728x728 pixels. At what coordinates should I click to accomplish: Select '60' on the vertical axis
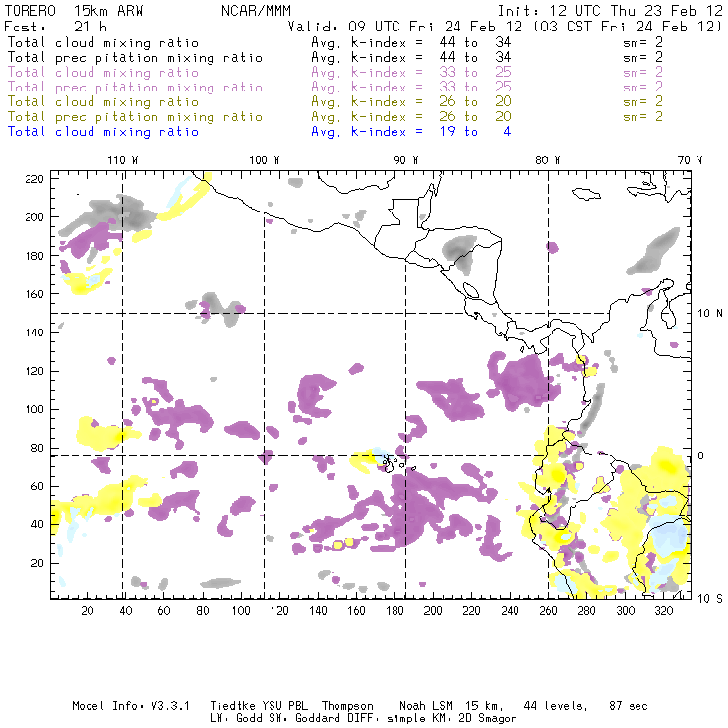[x=37, y=486]
